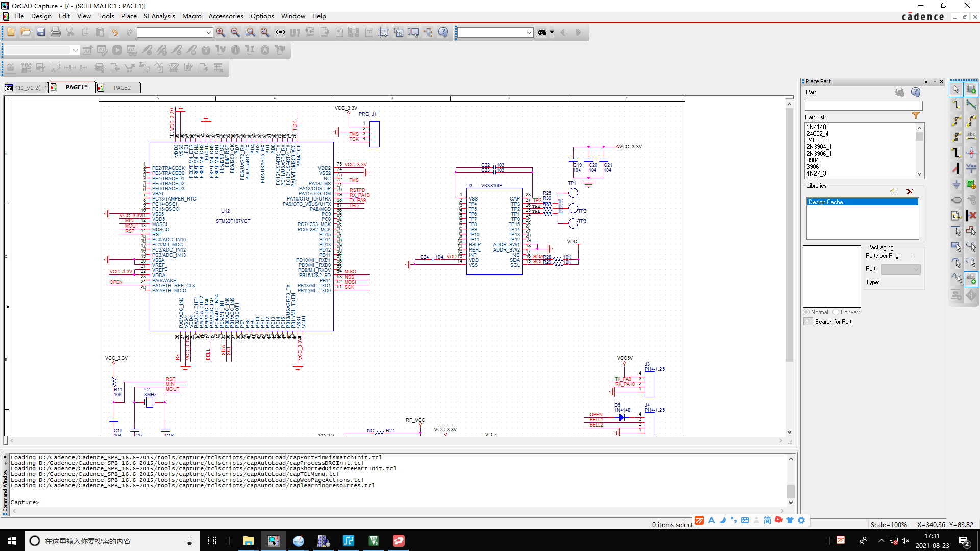
Task: Open Place Part panel help
Action: click(916, 92)
